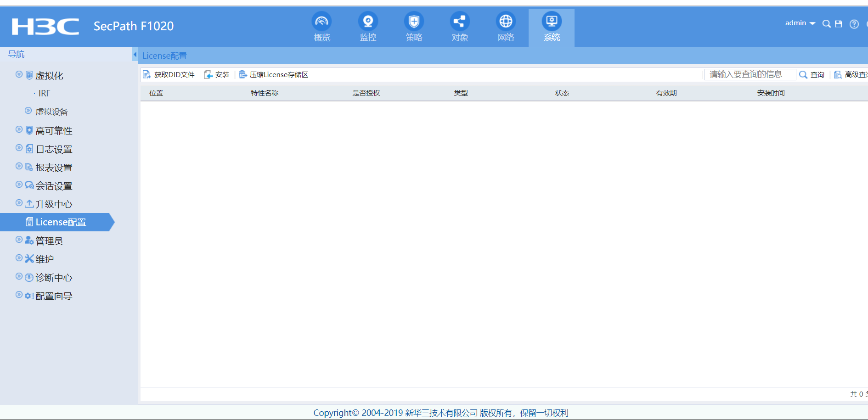
Task: Click the 虚拟化 virtualization icon in sidebar
Action: click(x=29, y=75)
